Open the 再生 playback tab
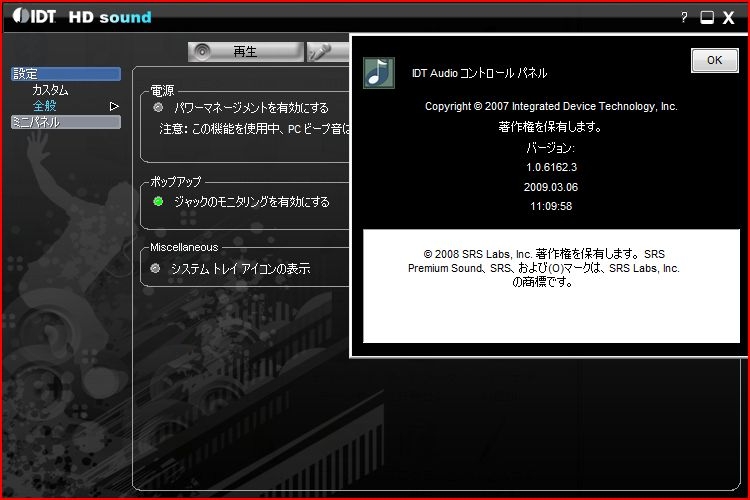Image resolution: width=750 pixels, height=500 pixels. (245, 52)
